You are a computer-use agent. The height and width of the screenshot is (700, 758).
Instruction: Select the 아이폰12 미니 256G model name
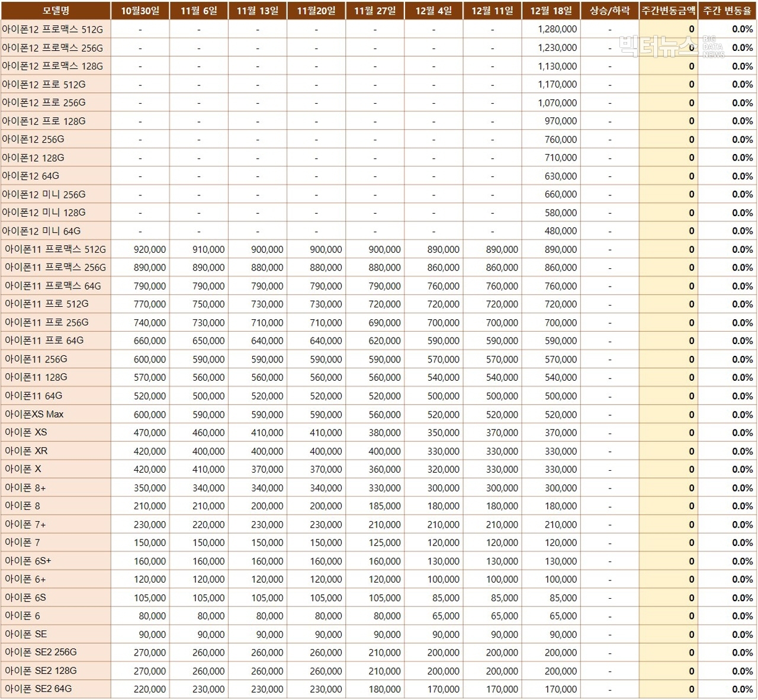[x=44, y=194]
